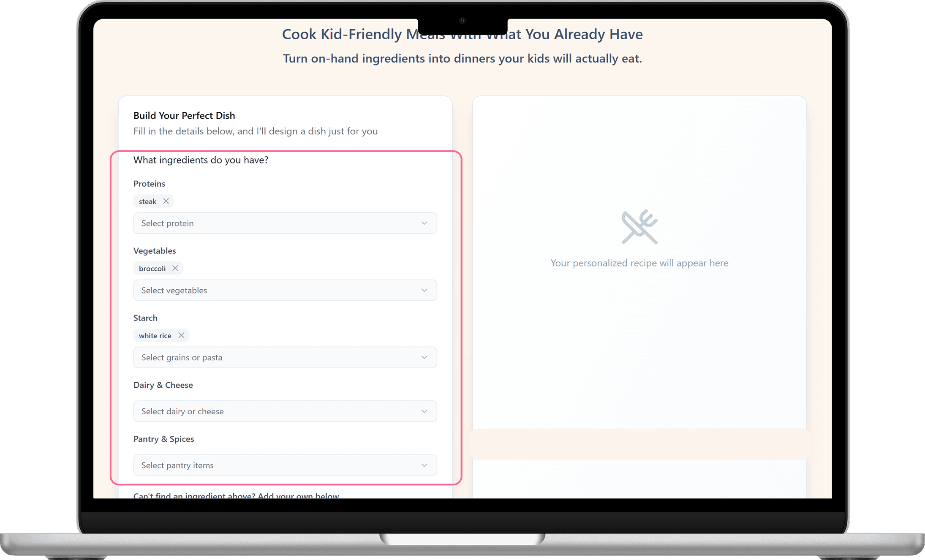Expand the pantry items chevron arrow
Screen dimensions: 925x560
pyautogui.click(x=424, y=465)
